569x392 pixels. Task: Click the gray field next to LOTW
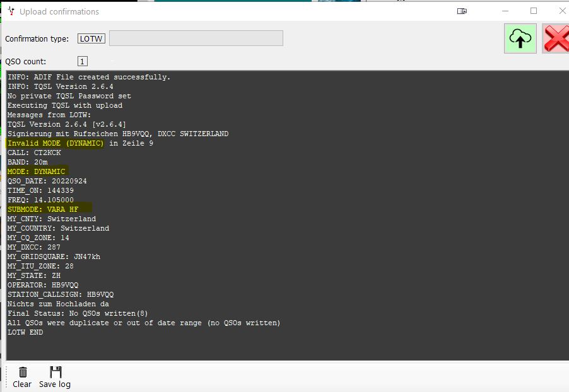coord(196,38)
